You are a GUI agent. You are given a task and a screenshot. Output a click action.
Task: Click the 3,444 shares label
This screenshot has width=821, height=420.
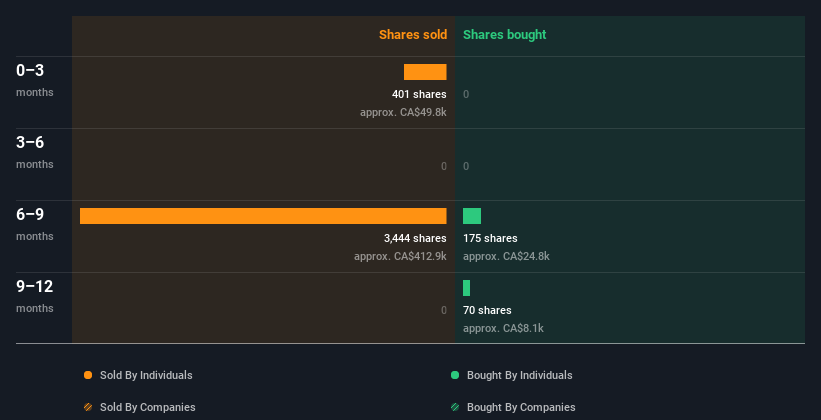click(415, 238)
